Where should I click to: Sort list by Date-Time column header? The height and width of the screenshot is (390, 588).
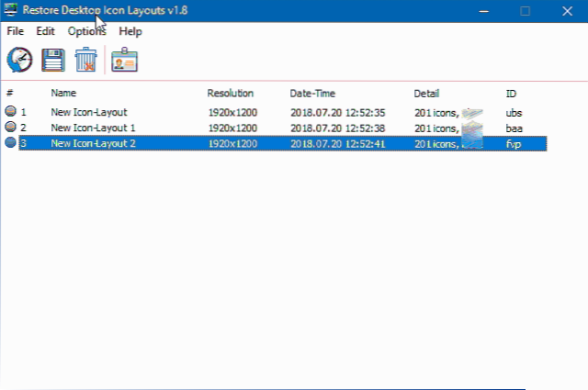(x=312, y=94)
